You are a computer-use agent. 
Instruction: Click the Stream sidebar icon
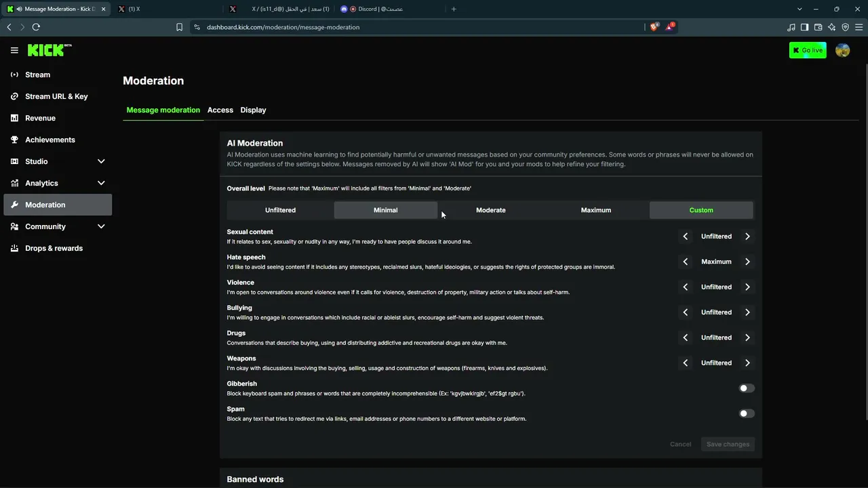(14, 75)
